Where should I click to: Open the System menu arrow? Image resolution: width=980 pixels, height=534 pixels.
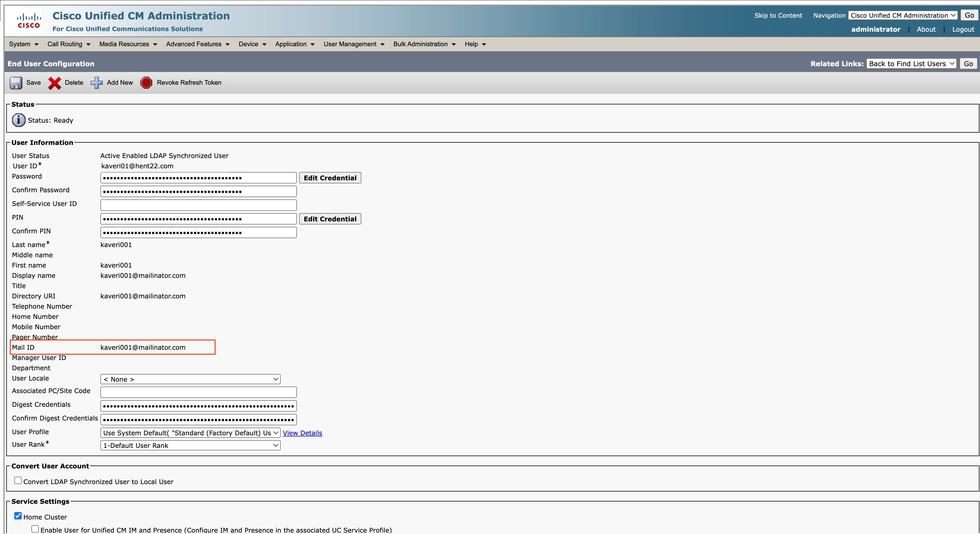click(x=37, y=44)
